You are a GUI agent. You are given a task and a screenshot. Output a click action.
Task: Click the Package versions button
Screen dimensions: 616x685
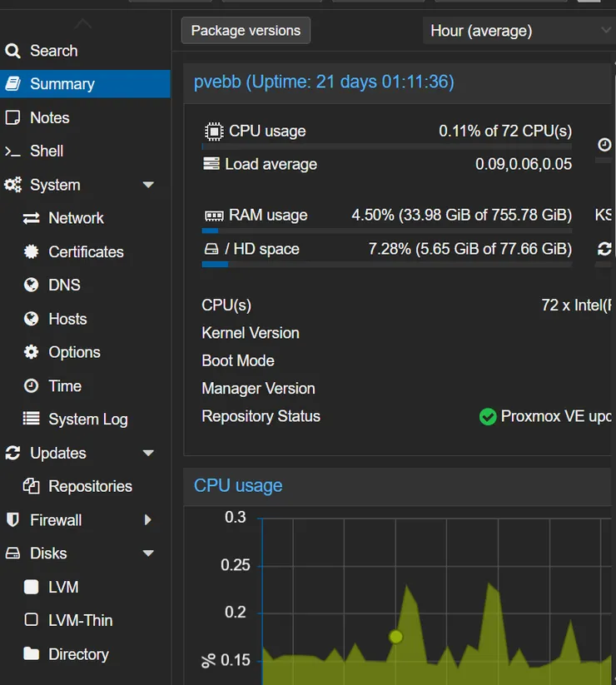coord(246,31)
